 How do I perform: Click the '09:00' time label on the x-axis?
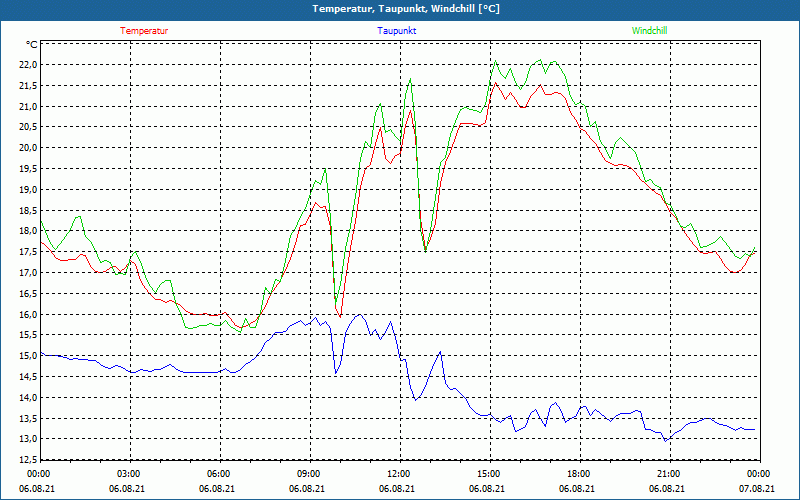[x=310, y=474]
